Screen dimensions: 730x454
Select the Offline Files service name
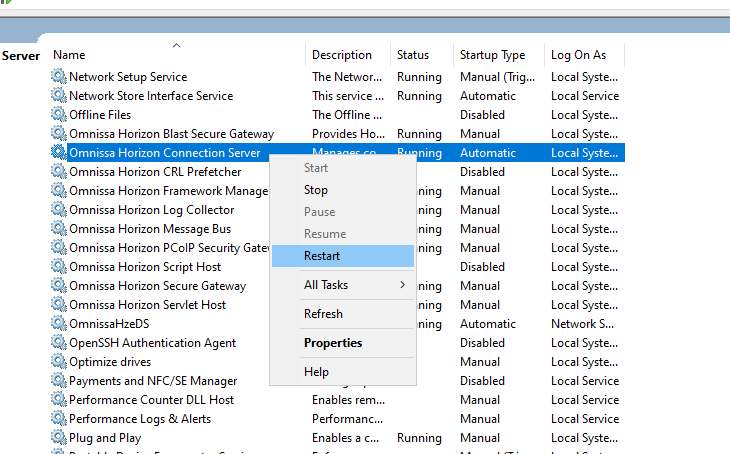pos(100,115)
